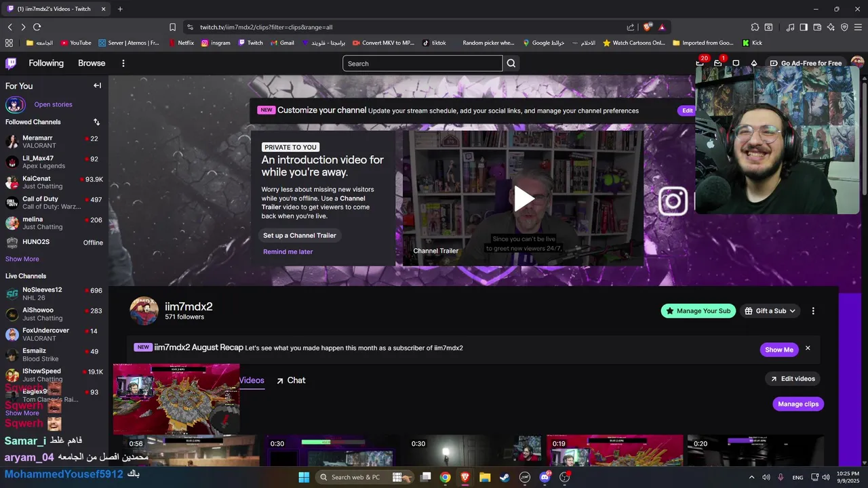Open the Brave Leo AI sparkle icon
This screenshot has height=488, width=868.
click(831, 27)
